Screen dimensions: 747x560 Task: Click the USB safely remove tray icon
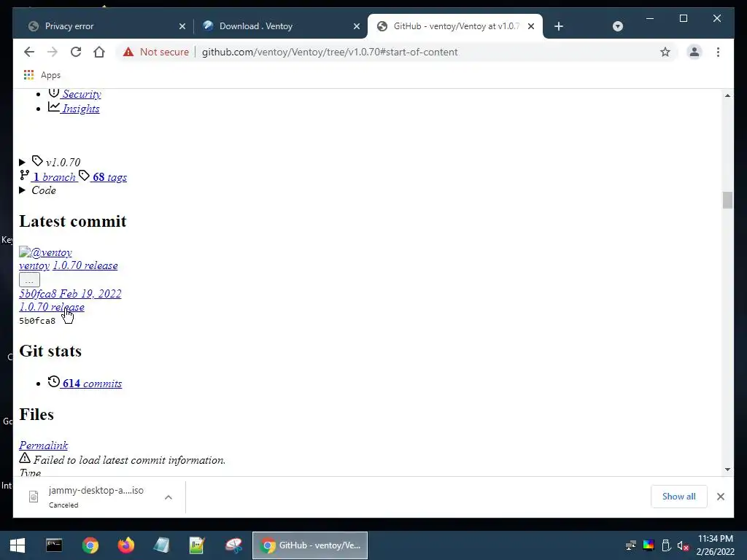[666, 545]
